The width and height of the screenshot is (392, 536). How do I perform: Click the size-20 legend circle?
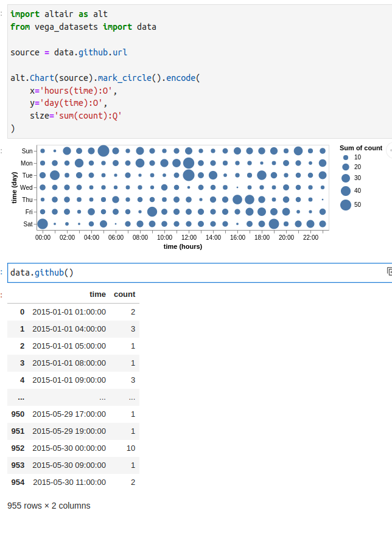(x=346, y=167)
